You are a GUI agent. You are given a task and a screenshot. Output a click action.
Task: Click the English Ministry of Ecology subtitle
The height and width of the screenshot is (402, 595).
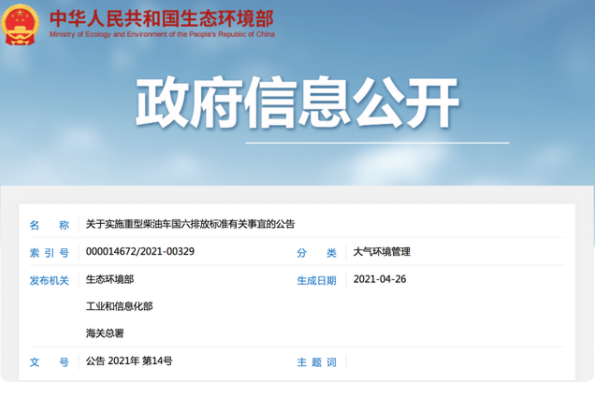coord(162,34)
